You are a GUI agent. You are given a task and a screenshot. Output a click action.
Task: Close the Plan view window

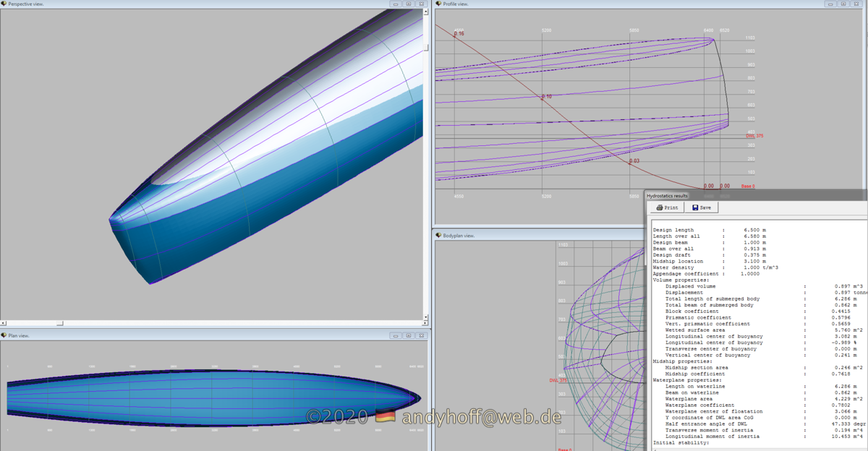click(x=420, y=335)
